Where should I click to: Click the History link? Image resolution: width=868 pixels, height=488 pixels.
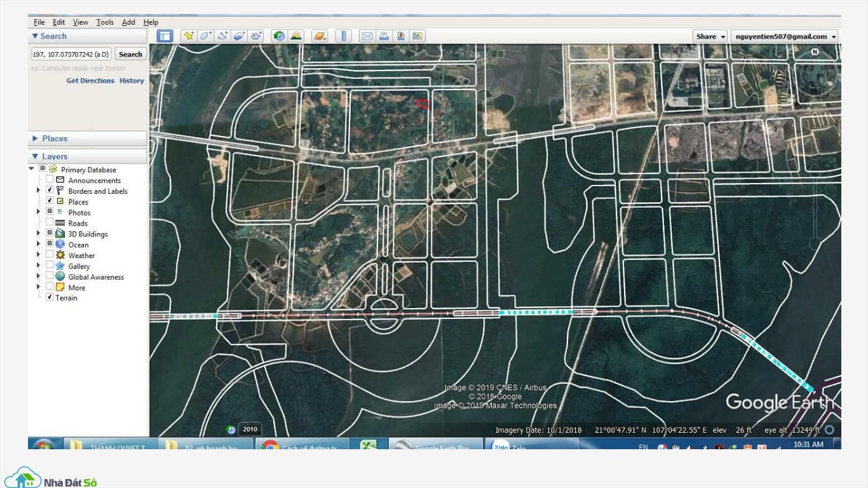[132, 81]
